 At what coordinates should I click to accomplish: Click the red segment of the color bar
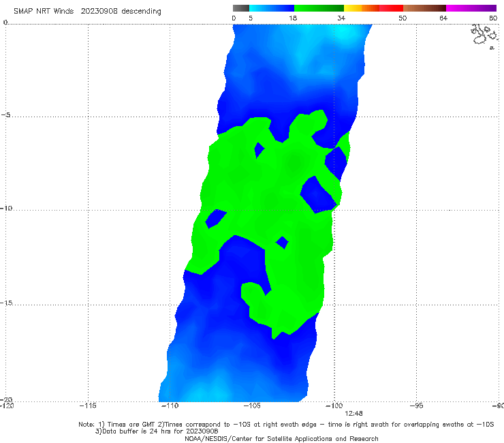click(391, 8)
